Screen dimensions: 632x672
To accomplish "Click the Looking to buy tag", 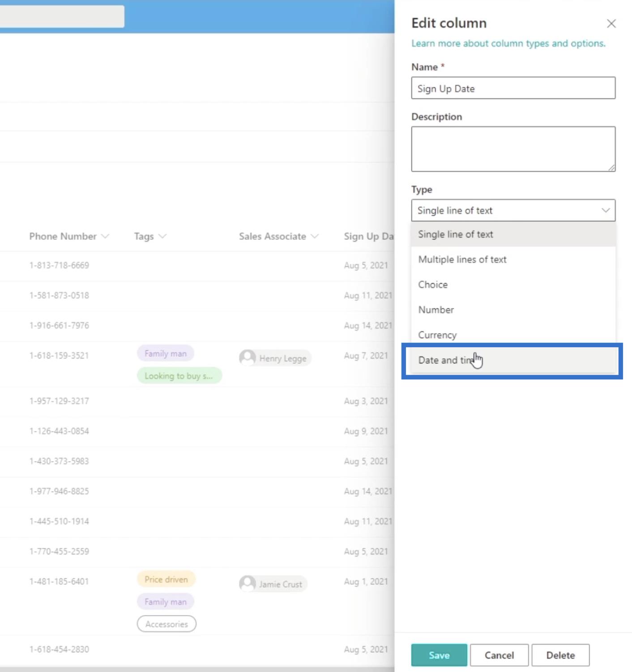I will (179, 376).
